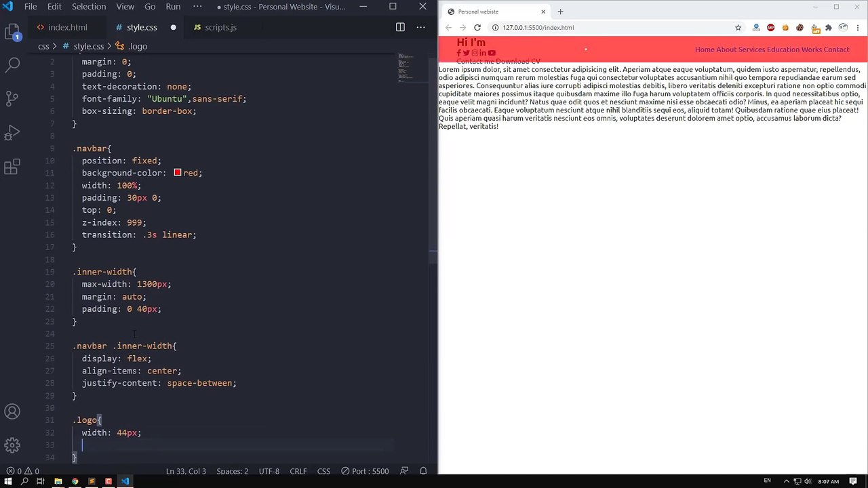Open the Explorer view in activity bar
Screen dimensions: 868x488
[12, 32]
